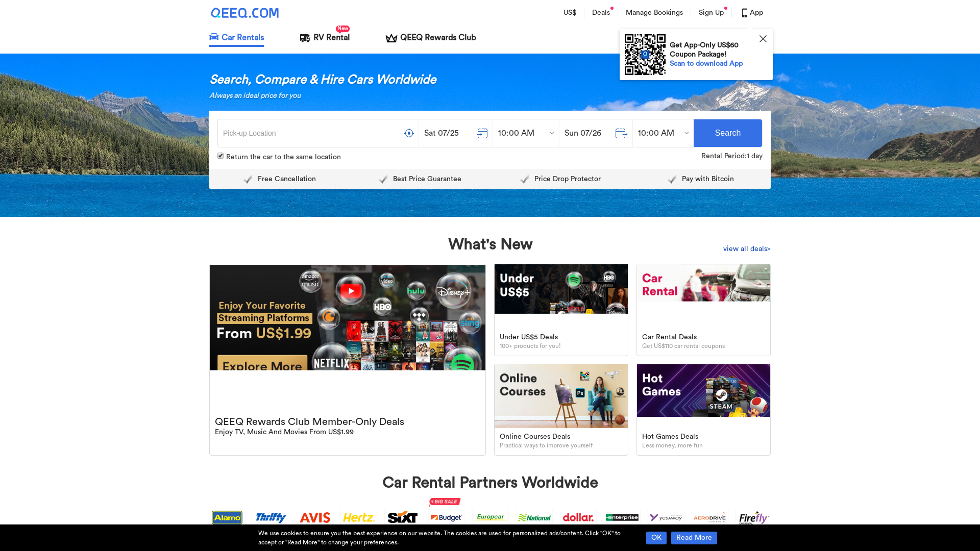This screenshot has width=980, height=551.
Task: Open Manage Bookings
Action: (654, 13)
